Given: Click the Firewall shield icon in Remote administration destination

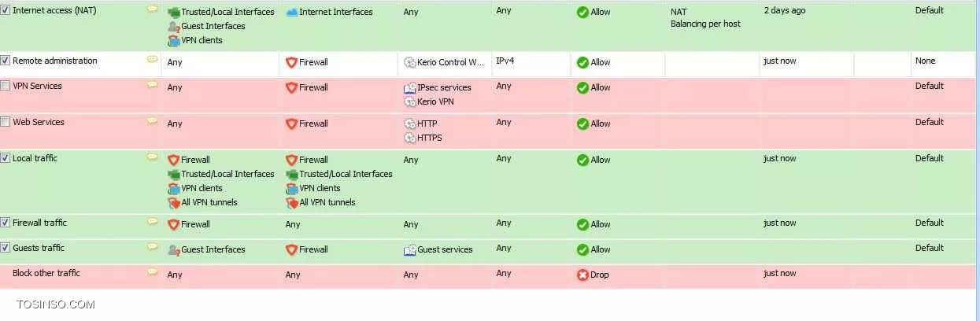Looking at the screenshot, I should pyautogui.click(x=291, y=62).
